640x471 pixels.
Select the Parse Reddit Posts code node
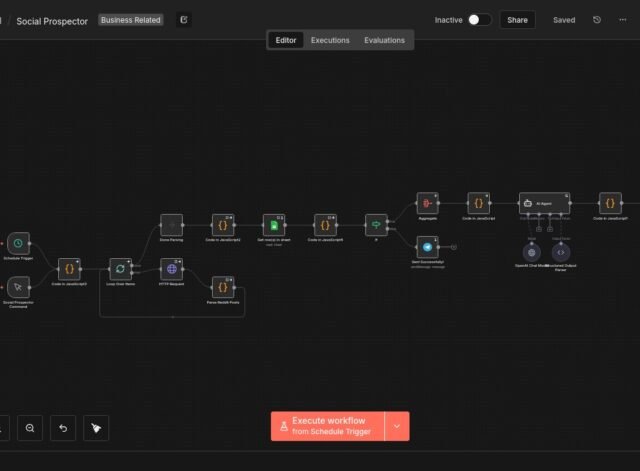coord(223,287)
